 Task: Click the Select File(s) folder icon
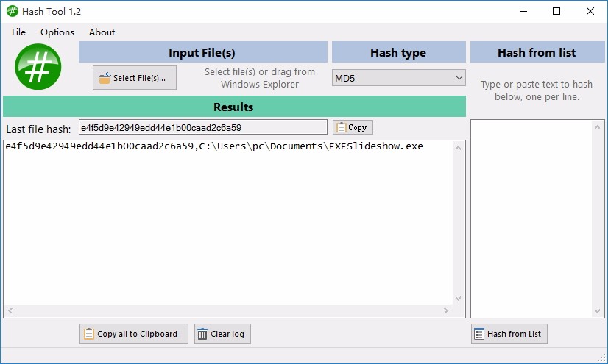[105, 78]
